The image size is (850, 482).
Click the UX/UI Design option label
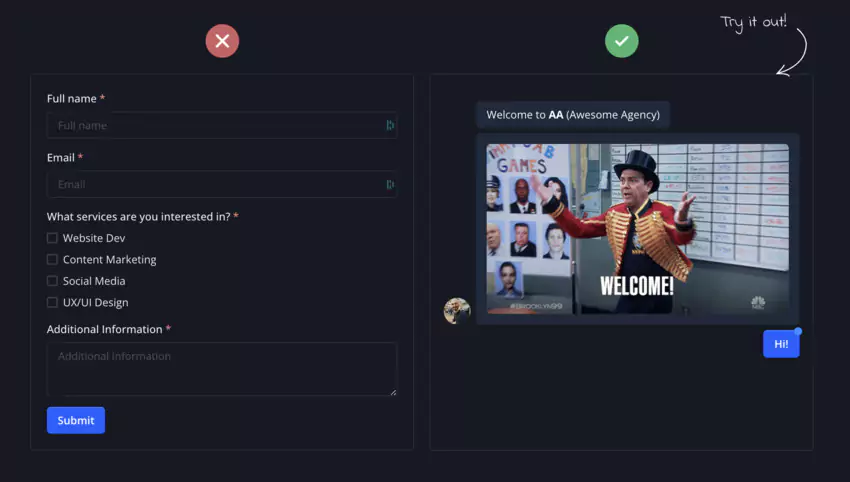95,303
